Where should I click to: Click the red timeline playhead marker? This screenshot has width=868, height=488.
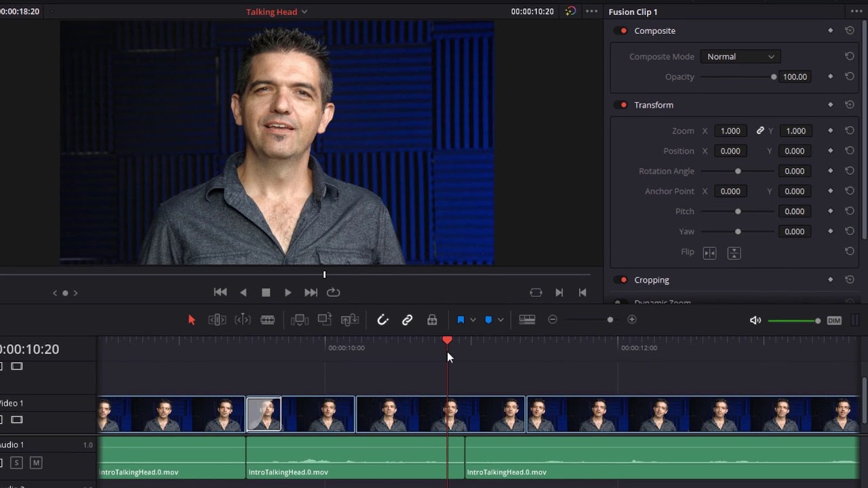click(447, 340)
